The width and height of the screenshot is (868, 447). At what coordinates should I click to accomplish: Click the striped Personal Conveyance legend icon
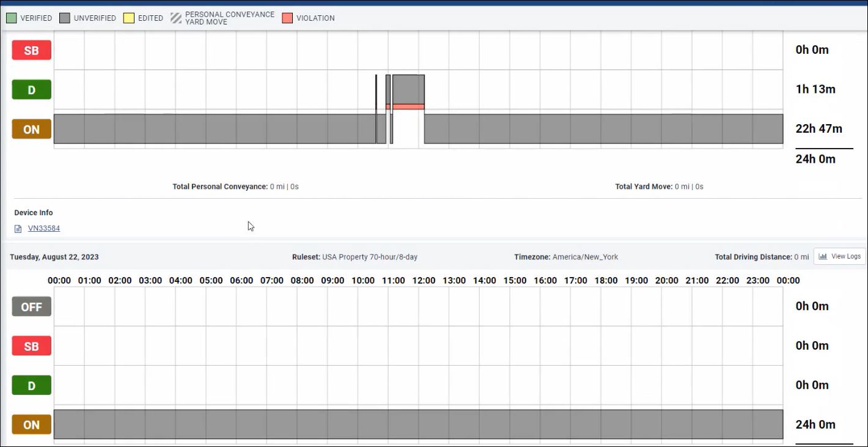(175, 18)
